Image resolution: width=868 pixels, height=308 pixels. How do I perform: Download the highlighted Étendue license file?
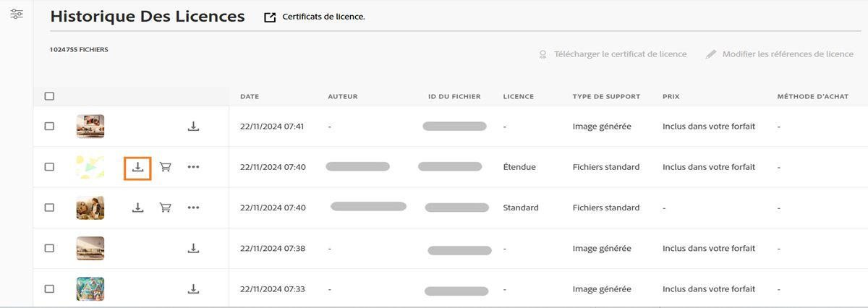click(138, 167)
